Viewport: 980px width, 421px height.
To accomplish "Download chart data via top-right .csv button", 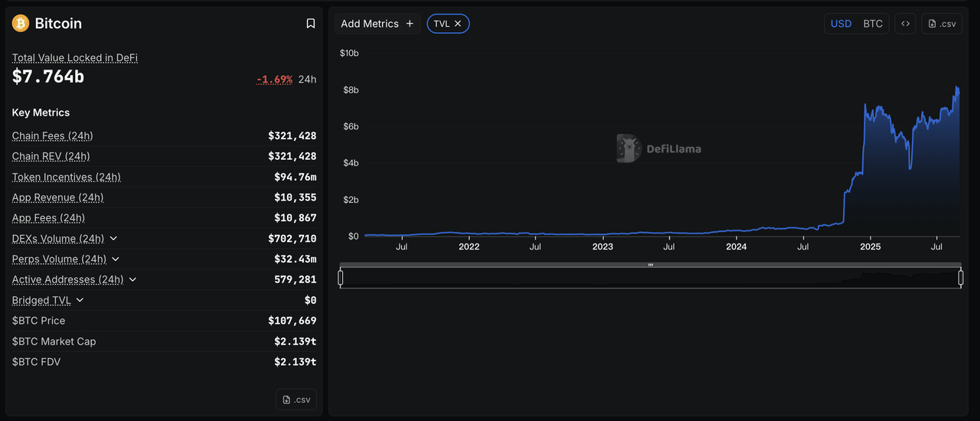I will click(942, 24).
